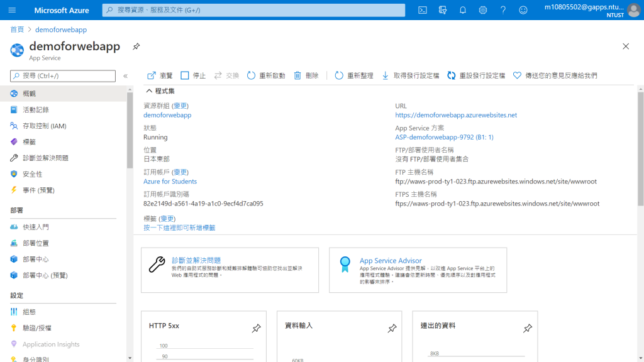Click the 停止 stop toolbar button
This screenshot has width=644, height=362.
(x=193, y=75)
